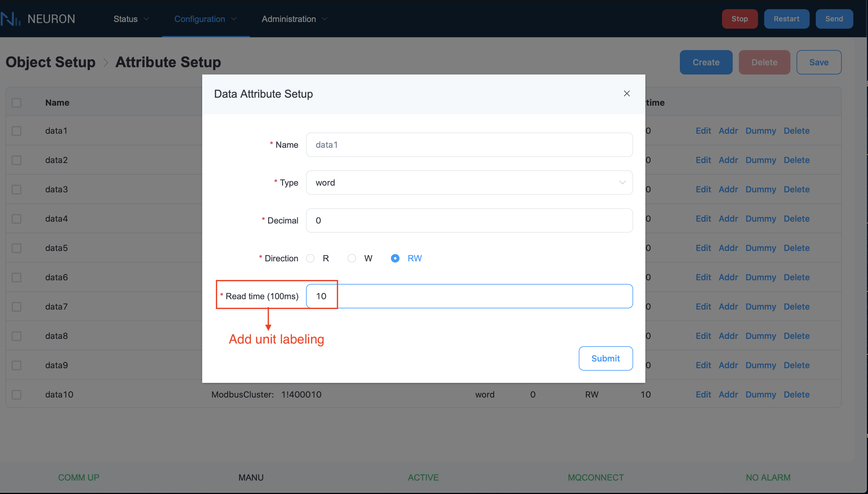This screenshot has height=494, width=868.
Task: Click the Send button icon in toolbar
Action: pos(834,19)
